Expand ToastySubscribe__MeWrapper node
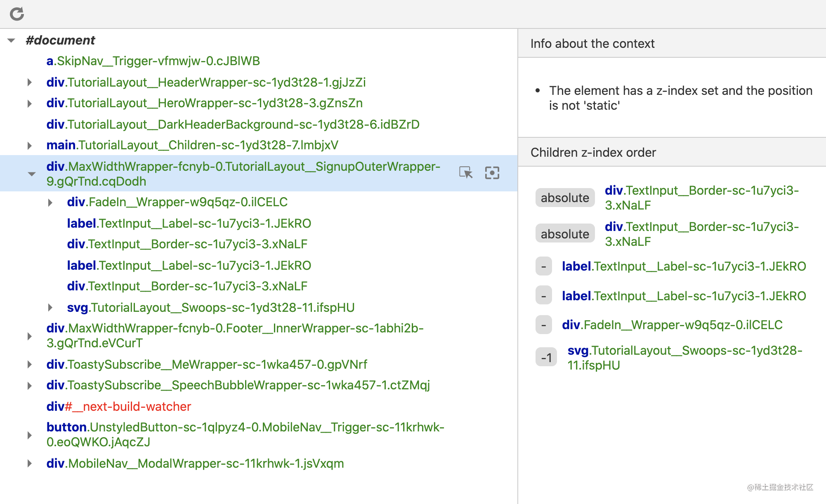Screen dimensions: 826x504 (30, 365)
